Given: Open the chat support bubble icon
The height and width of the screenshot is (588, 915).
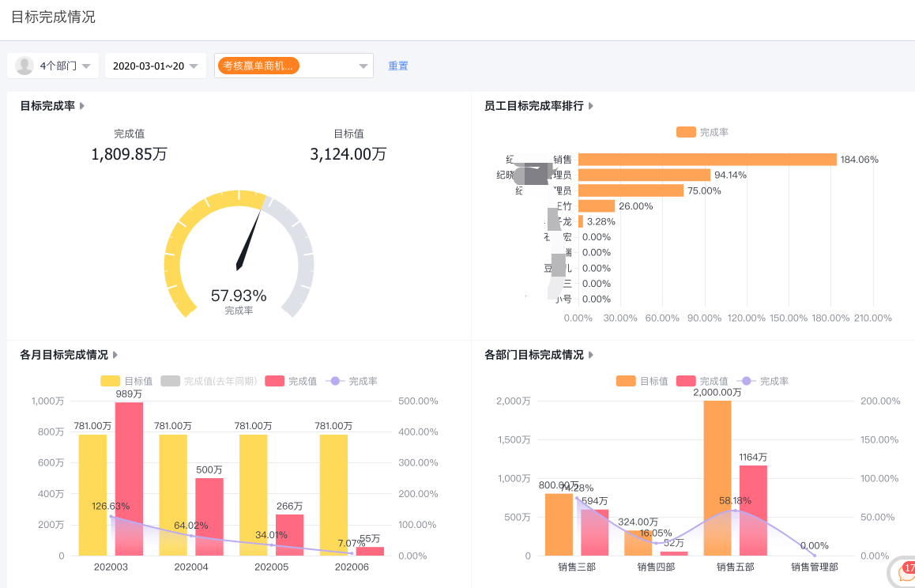Looking at the screenshot, I should click(905, 571).
